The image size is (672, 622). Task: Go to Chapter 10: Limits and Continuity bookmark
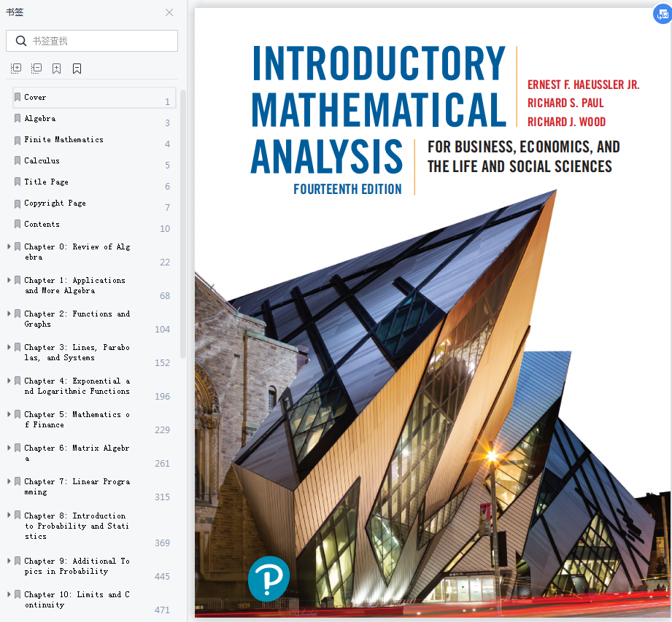click(77, 599)
